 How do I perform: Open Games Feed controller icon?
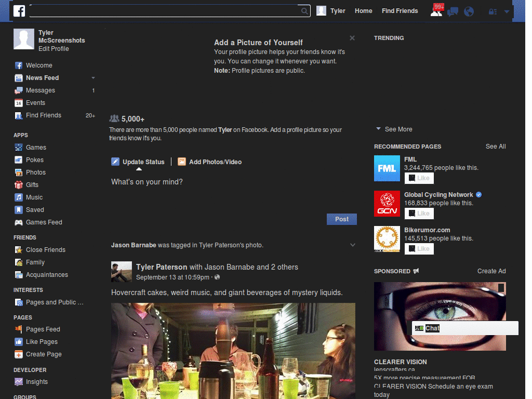pos(19,222)
